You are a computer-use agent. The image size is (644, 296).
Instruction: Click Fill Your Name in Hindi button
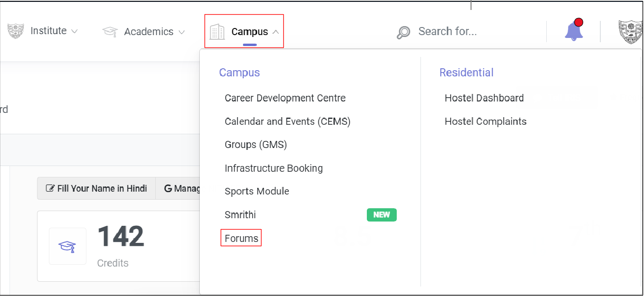point(96,188)
